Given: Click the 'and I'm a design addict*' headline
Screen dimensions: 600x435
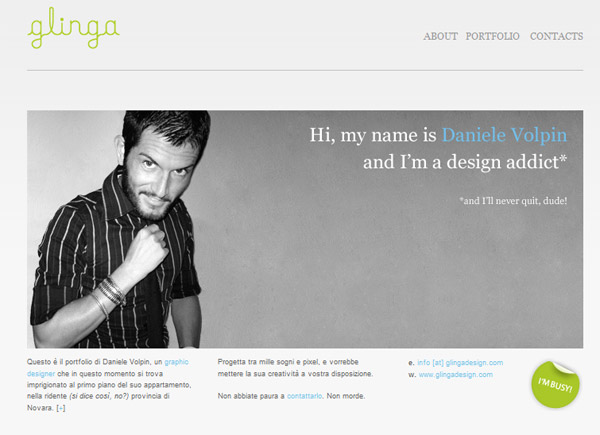Looking at the screenshot, I should coord(465,162).
